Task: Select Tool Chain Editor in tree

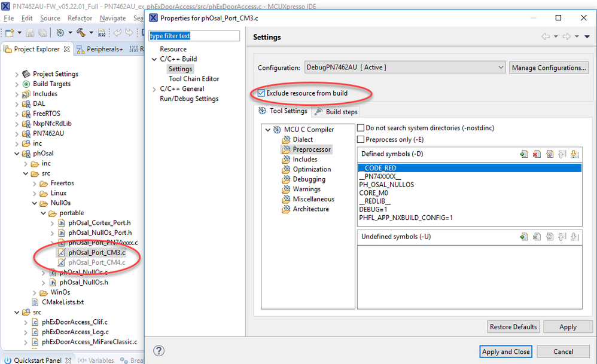Action: (194, 79)
